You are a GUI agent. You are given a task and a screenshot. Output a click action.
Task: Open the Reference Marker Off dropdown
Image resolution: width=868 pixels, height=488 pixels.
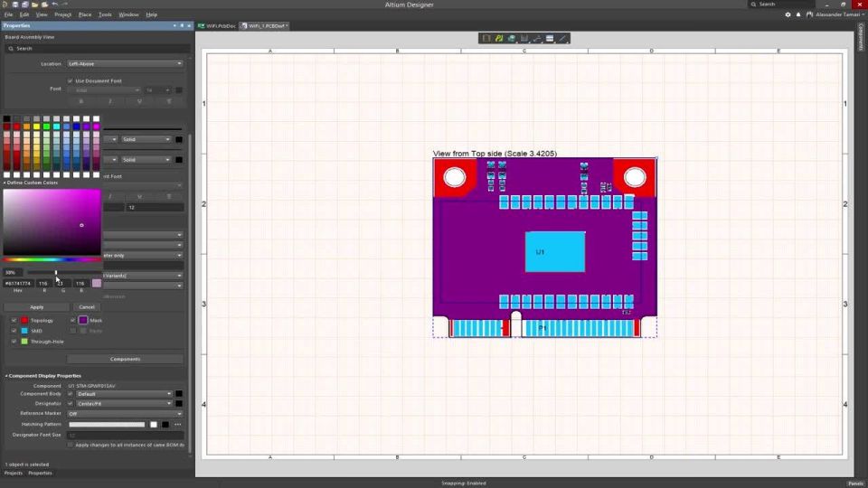(125, 413)
